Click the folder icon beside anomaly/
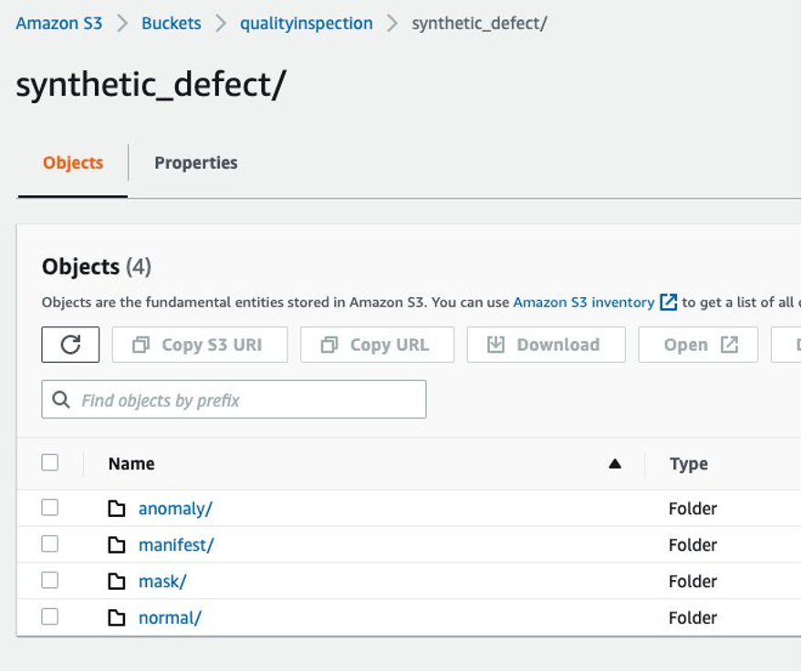 point(117,509)
